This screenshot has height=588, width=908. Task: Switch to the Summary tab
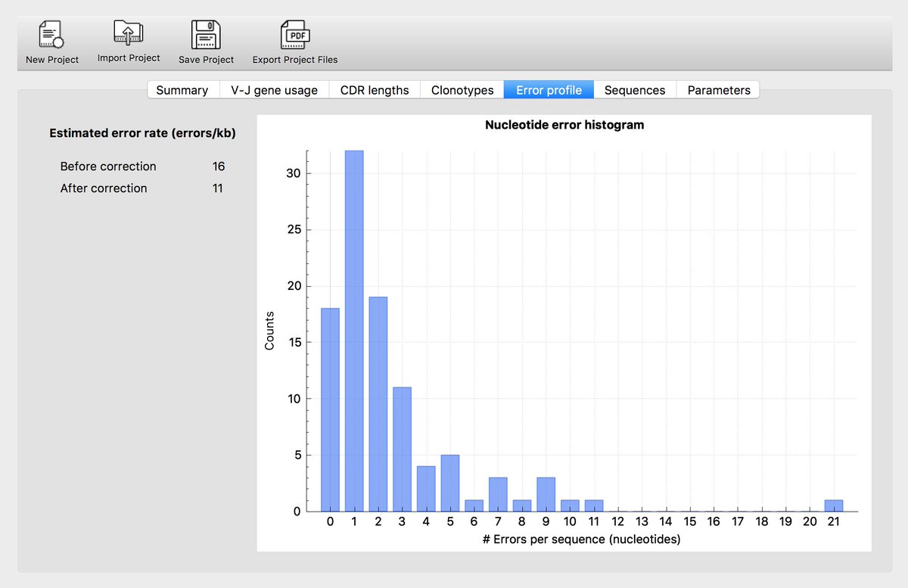coord(182,90)
